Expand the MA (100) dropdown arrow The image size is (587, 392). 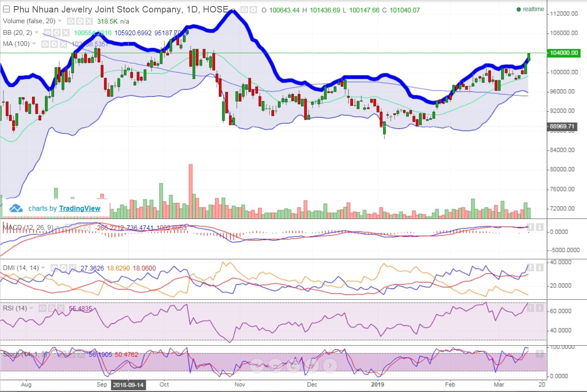[x=33, y=44]
